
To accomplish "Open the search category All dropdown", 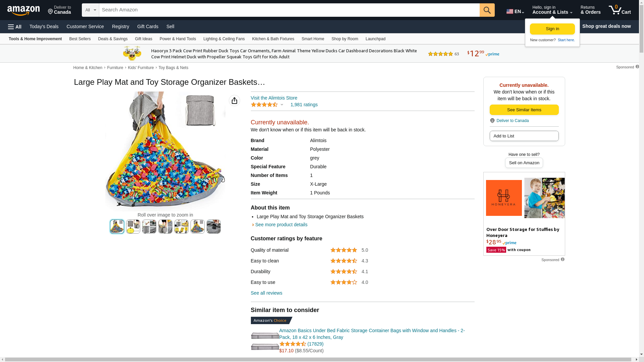I will pyautogui.click(x=91, y=10).
